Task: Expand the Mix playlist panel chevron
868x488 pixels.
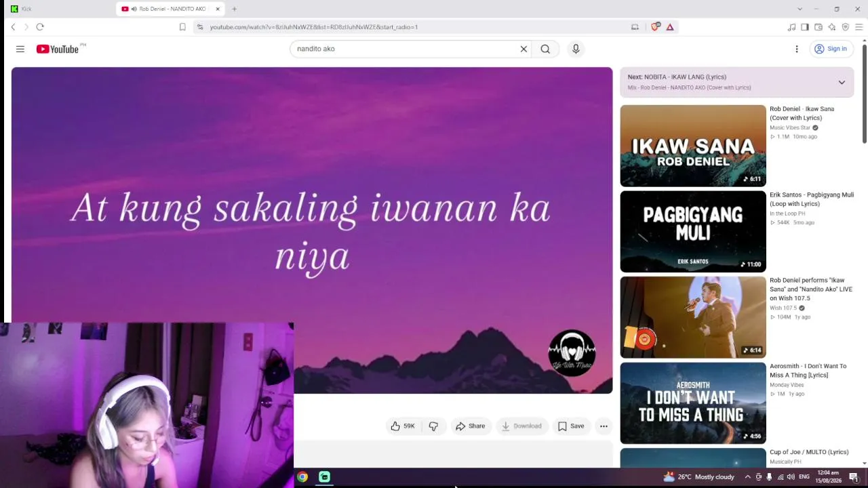Action: coord(842,82)
